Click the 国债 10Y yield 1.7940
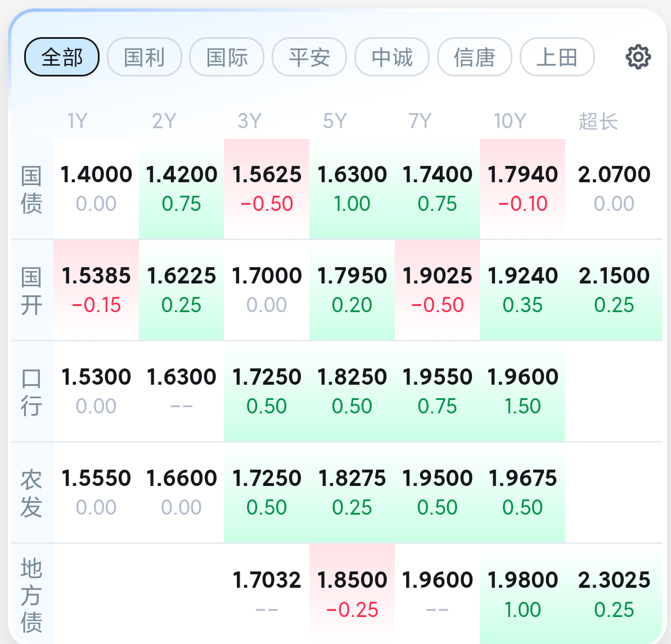This screenshot has height=644, width=671. tap(523, 188)
